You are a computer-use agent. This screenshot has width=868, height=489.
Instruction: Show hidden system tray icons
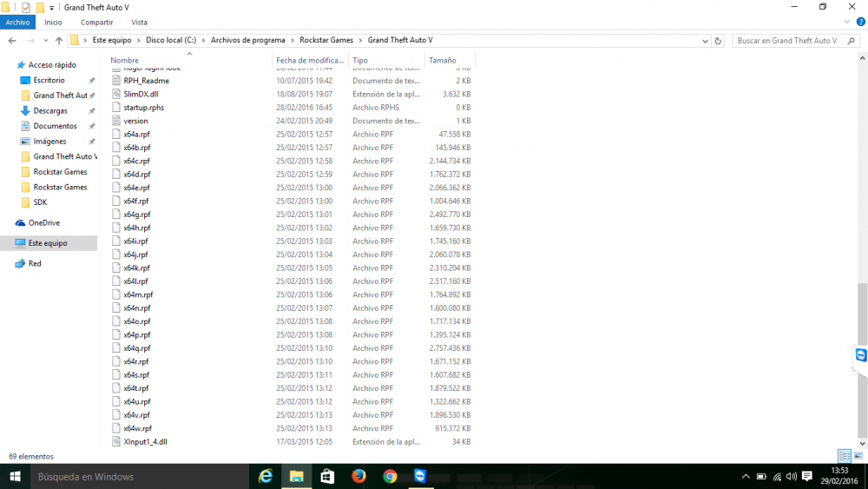[x=746, y=476]
